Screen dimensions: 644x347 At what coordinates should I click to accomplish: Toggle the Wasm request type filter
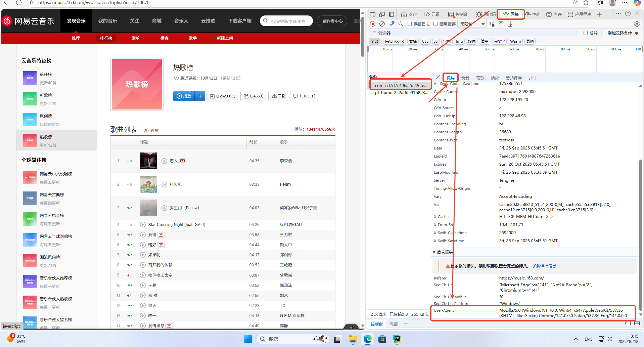tap(515, 41)
